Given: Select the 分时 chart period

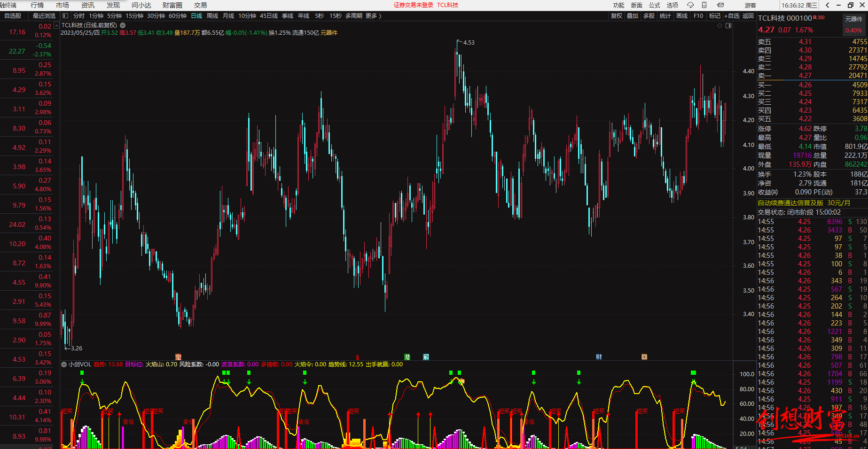Looking at the screenshot, I should 79,16.
